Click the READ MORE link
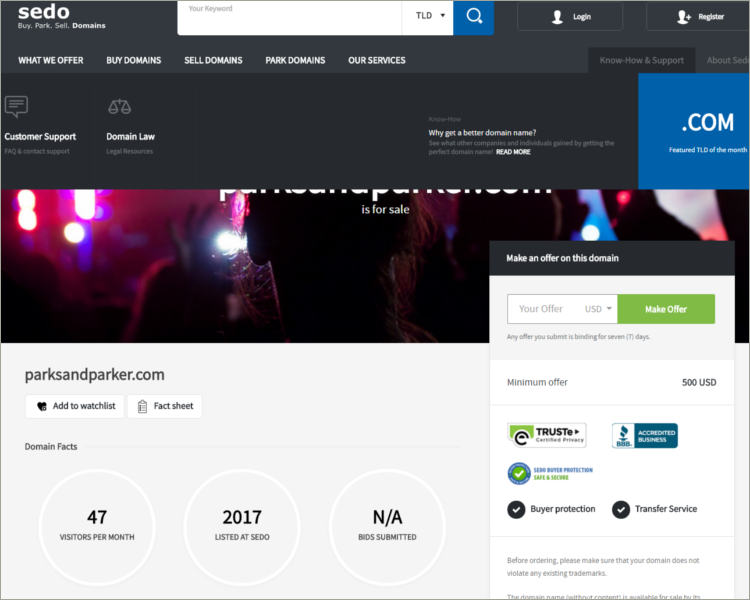Screen dimensions: 750x600 (513, 152)
